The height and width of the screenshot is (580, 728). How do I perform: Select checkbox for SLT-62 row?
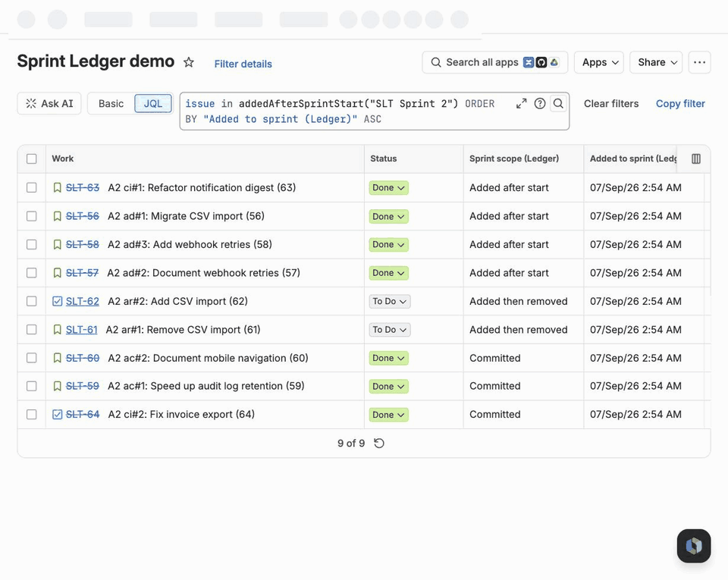pos(32,301)
